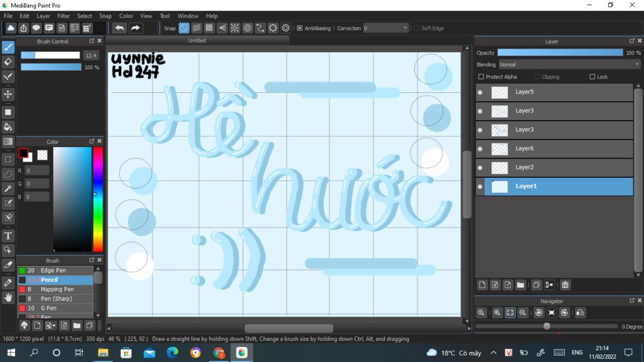The image size is (644, 362).
Task: Click the hue spectrum bar
Action: [x=97, y=199]
